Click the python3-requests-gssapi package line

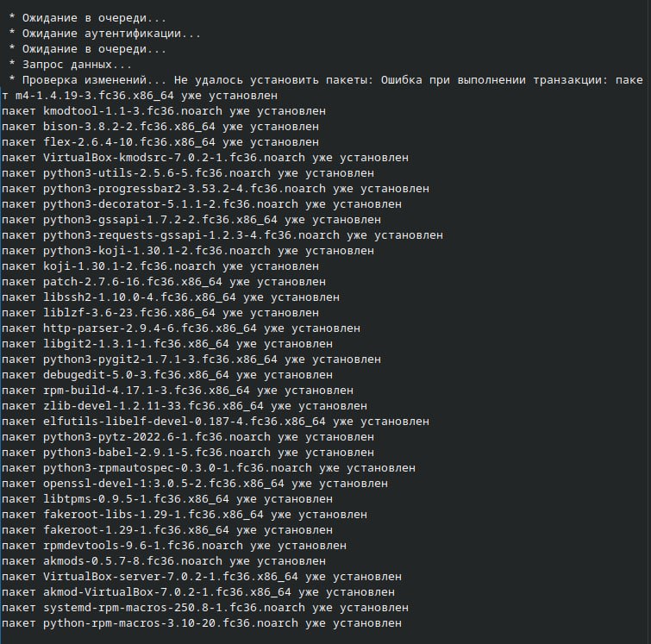[x=222, y=235]
